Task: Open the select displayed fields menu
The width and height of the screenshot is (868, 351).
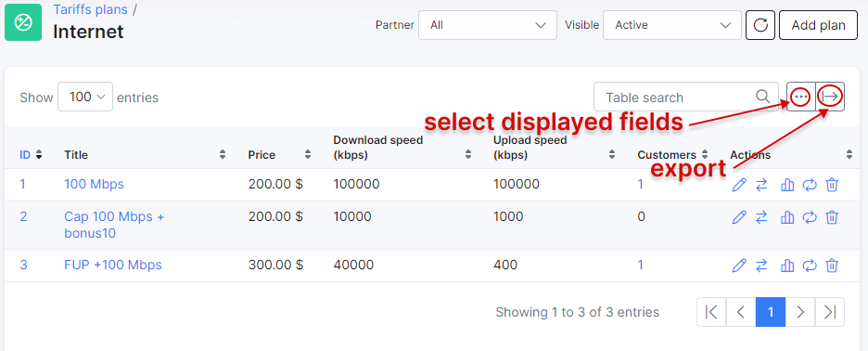Action: pyautogui.click(x=800, y=97)
